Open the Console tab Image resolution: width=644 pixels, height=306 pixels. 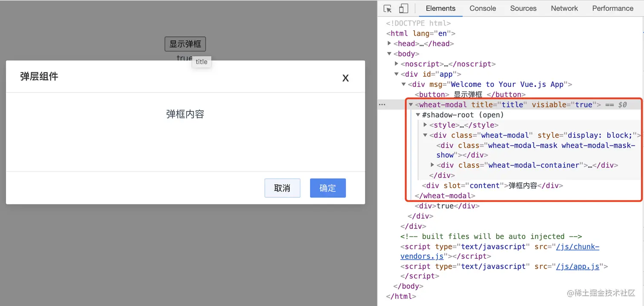point(483,9)
